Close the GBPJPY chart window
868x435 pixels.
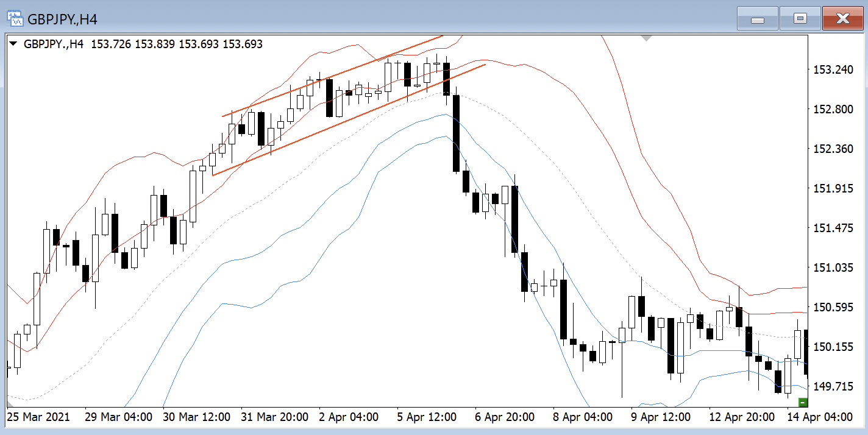pos(842,19)
